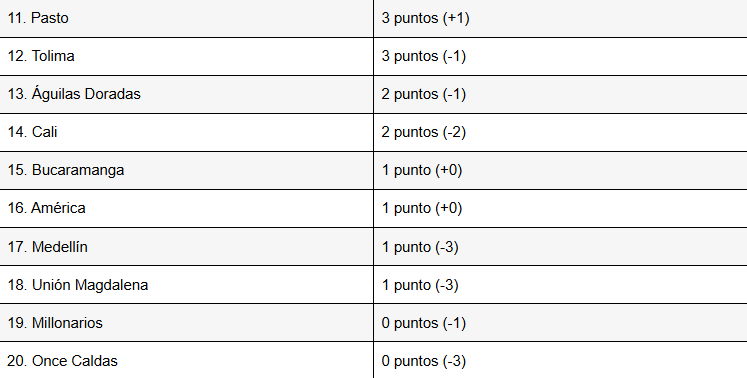Select the '11. Pasto' team cell
This screenshot has height=378, width=747.
[x=186, y=18]
